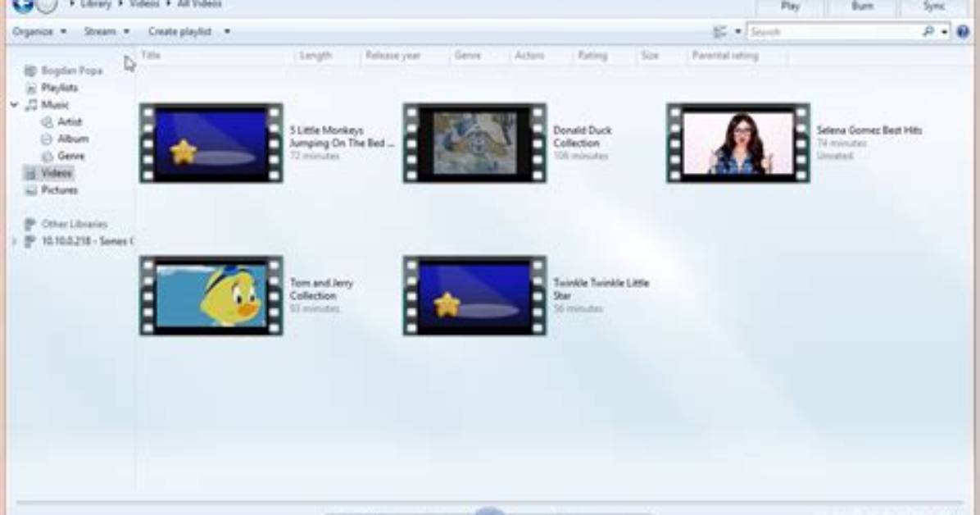Viewport: 980px width, 515px height.
Task: Click the 'Selena Gomez Best Hits' title text
Action: pos(869,130)
